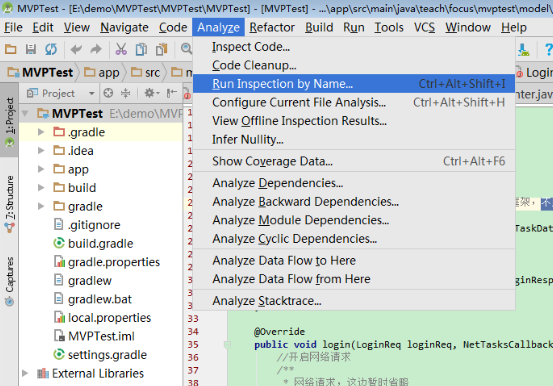This screenshot has height=386, width=553.
Task: Select the gradlew.bat file
Action: 93,299
